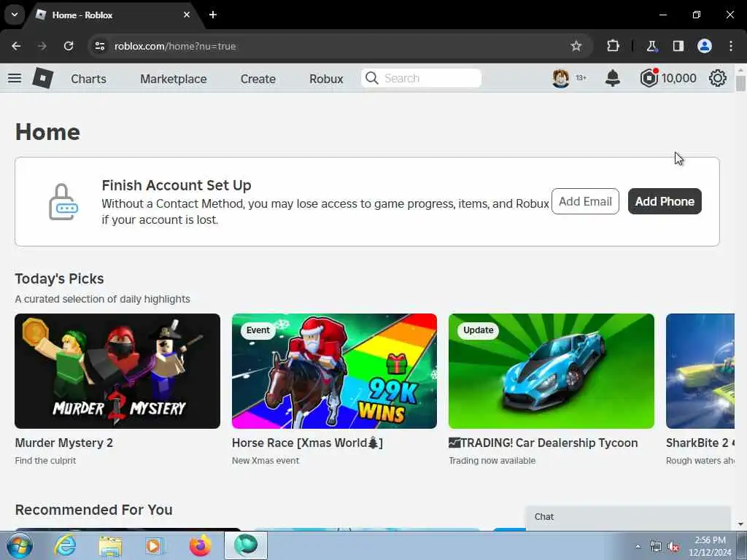Bookmark this page with the star icon

click(x=576, y=46)
